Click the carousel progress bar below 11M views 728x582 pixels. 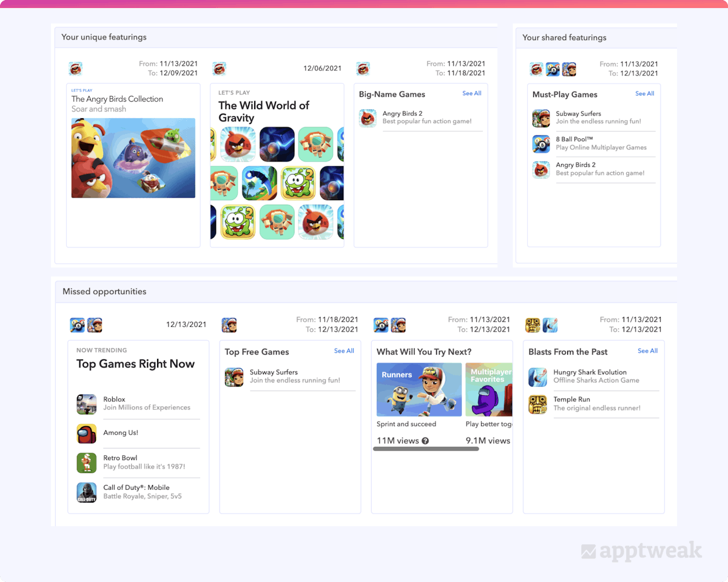(425, 449)
